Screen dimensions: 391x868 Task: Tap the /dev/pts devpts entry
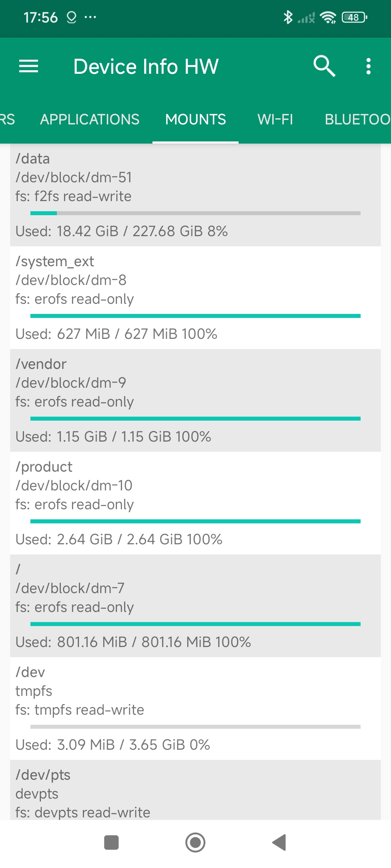[195, 792]
